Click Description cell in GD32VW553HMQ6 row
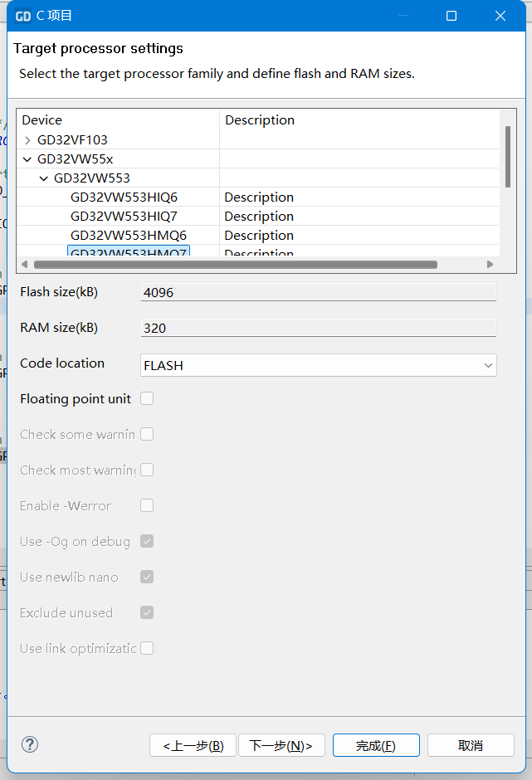Image resolution: width=532 pixels, height=780 pixels. (x=259, y=235)
